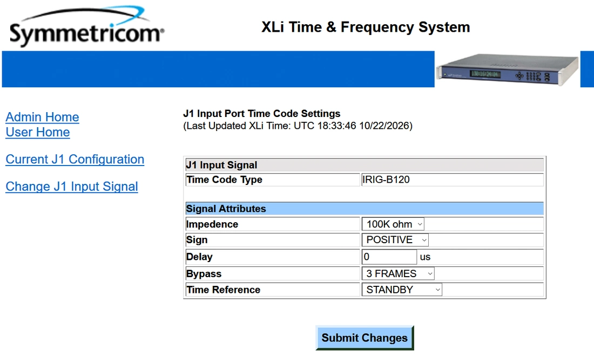Expand the Impedence 100K ohm dropdown
Viewport: 594px width, 364px height.
coord(393,224)
